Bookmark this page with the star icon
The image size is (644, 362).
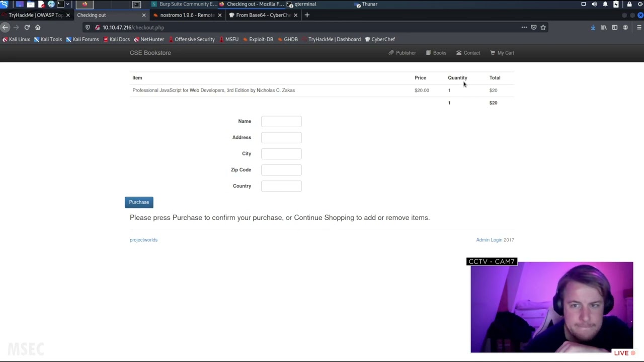click(x=543, y=28)
